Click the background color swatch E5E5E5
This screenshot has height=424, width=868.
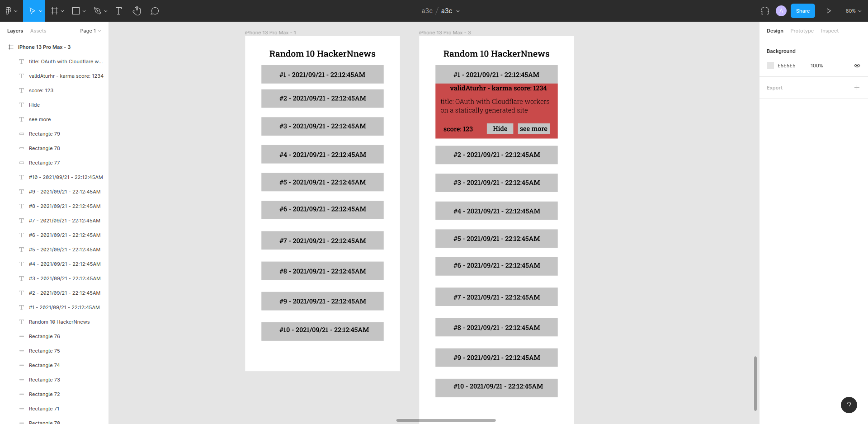click(x=770, y=66)
